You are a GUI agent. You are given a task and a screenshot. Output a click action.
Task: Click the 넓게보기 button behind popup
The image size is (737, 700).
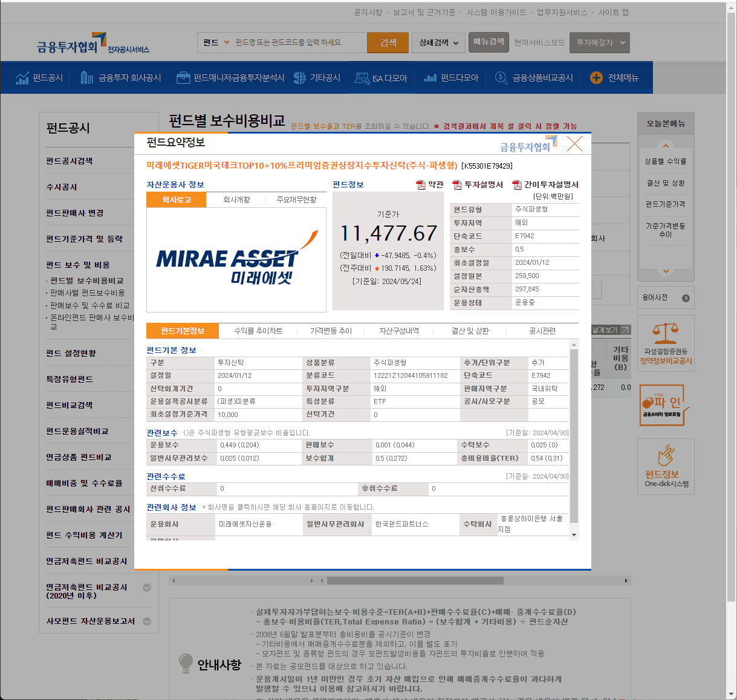pos(611,330)
